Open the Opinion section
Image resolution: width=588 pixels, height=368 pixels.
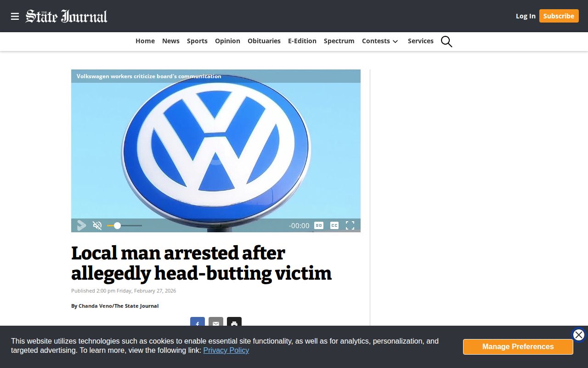(227, 41)
